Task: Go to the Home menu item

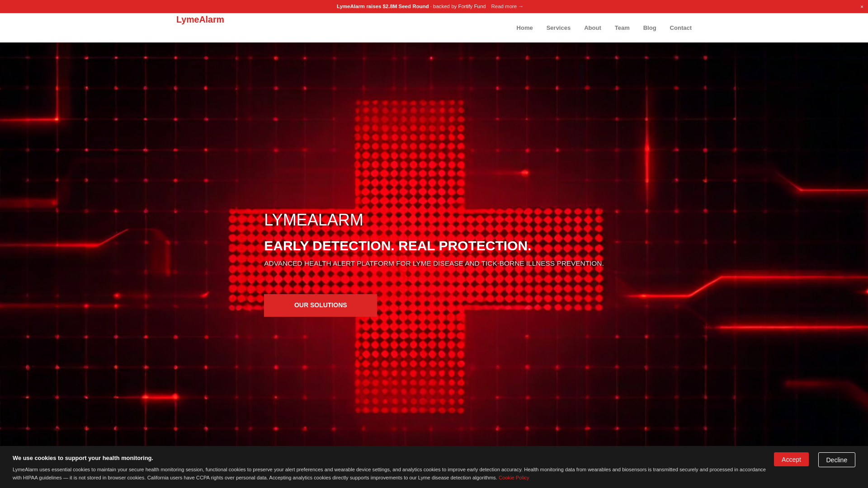Action: (x=524, y=28)
